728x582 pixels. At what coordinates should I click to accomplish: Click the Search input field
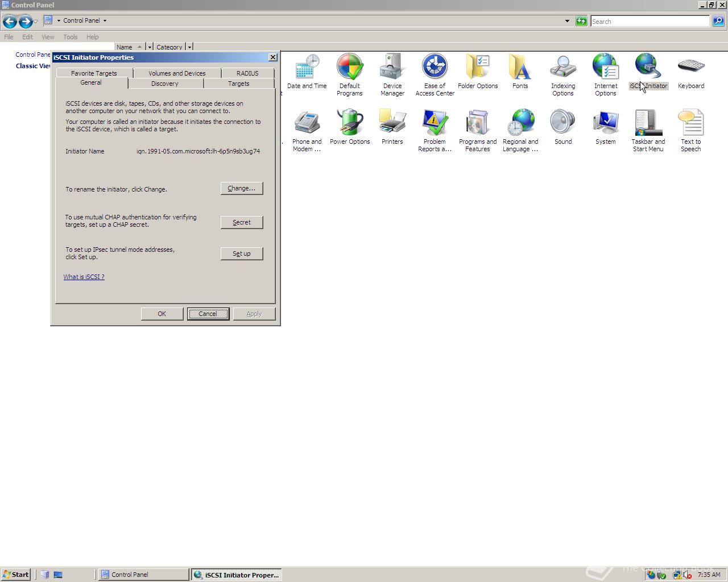650,21
